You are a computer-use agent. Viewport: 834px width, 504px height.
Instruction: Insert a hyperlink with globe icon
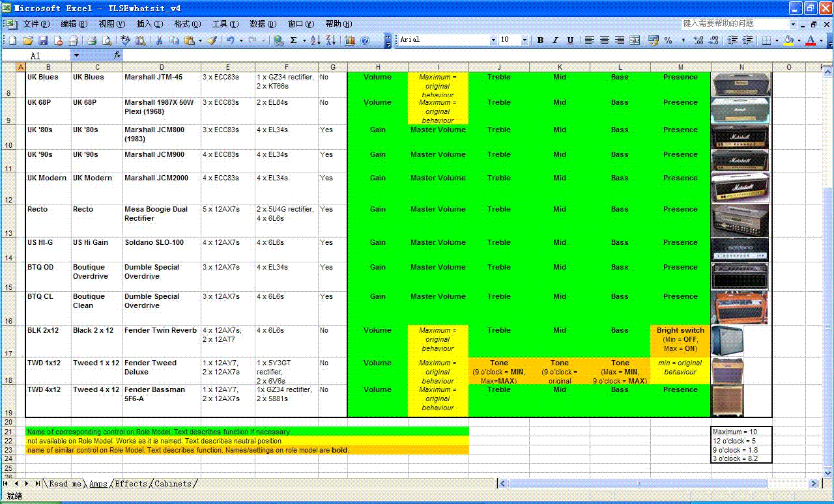click(x=279, y=40)
